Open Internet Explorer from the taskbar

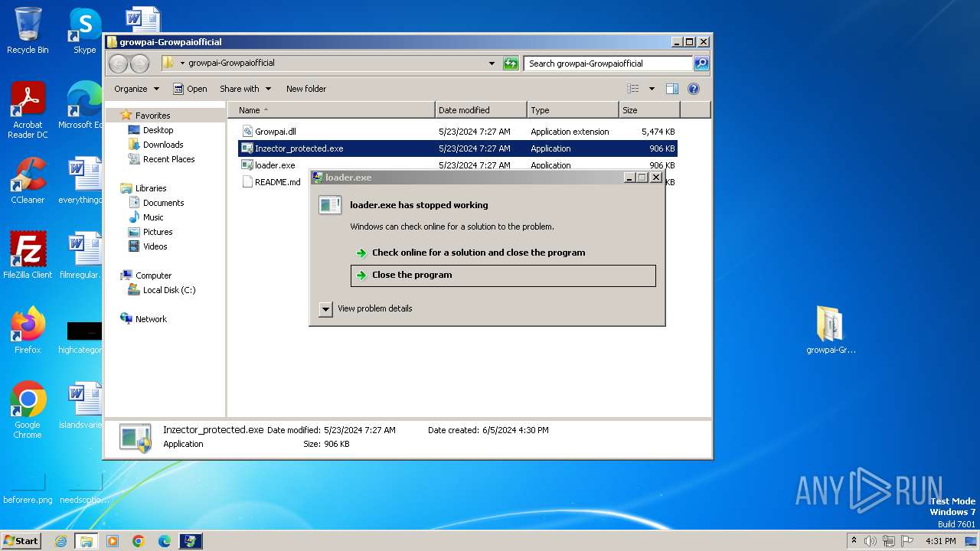click(60, 541)
